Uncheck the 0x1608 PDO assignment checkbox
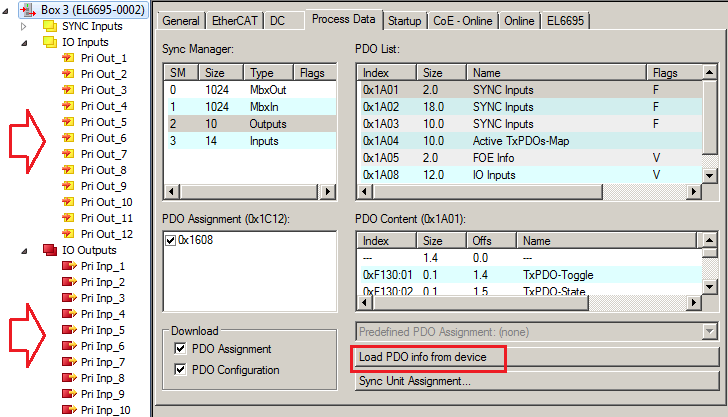The height and width of the screenshot is (417, 728). (x=170, y=240)
